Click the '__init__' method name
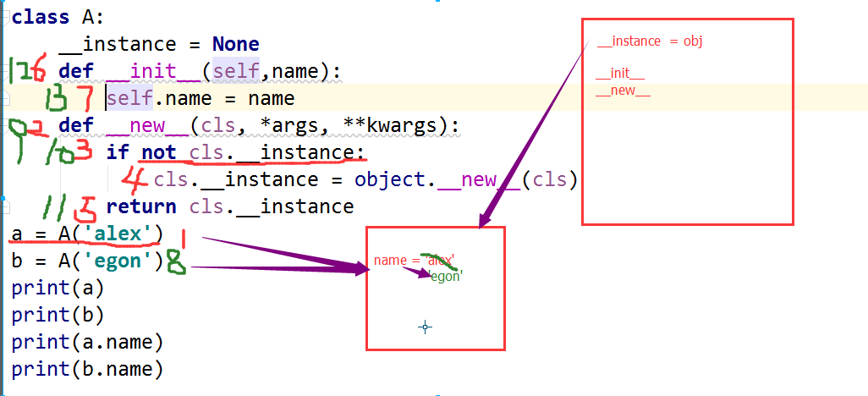868x396 pixels. click(x=154, y=71)
